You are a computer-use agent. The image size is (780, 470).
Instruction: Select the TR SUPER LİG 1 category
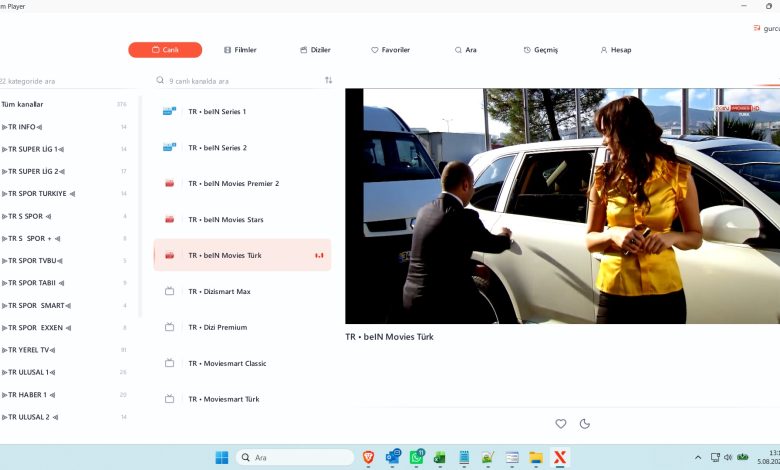65,149
